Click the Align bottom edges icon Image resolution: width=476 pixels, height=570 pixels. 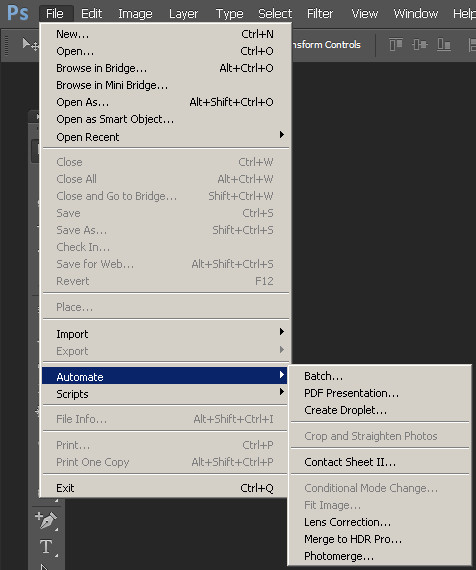(444, 45)
